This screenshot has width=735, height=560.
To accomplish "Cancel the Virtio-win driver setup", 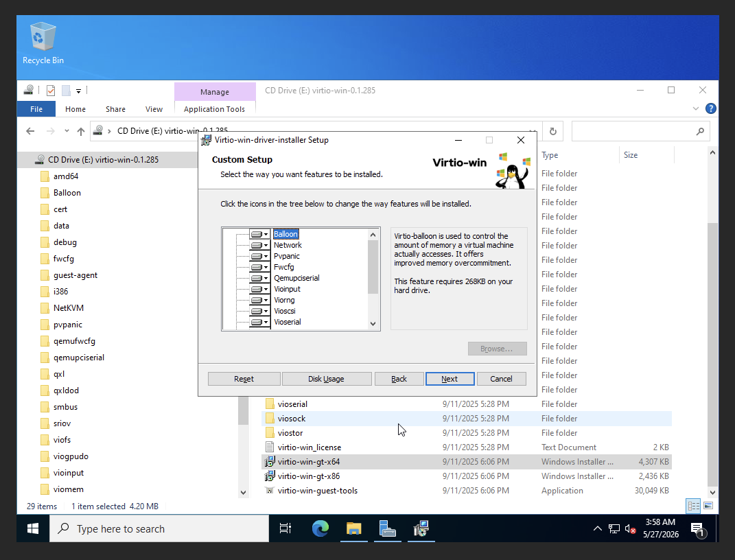I will 501,379.
